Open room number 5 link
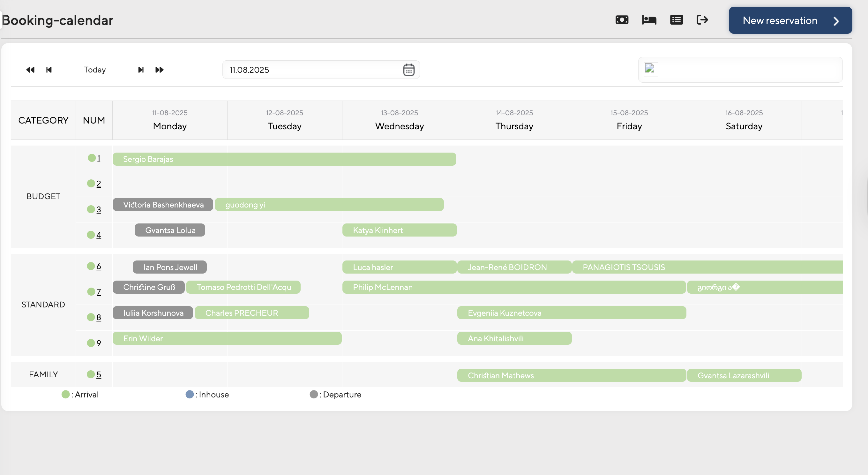 click(x=99, y=374)
